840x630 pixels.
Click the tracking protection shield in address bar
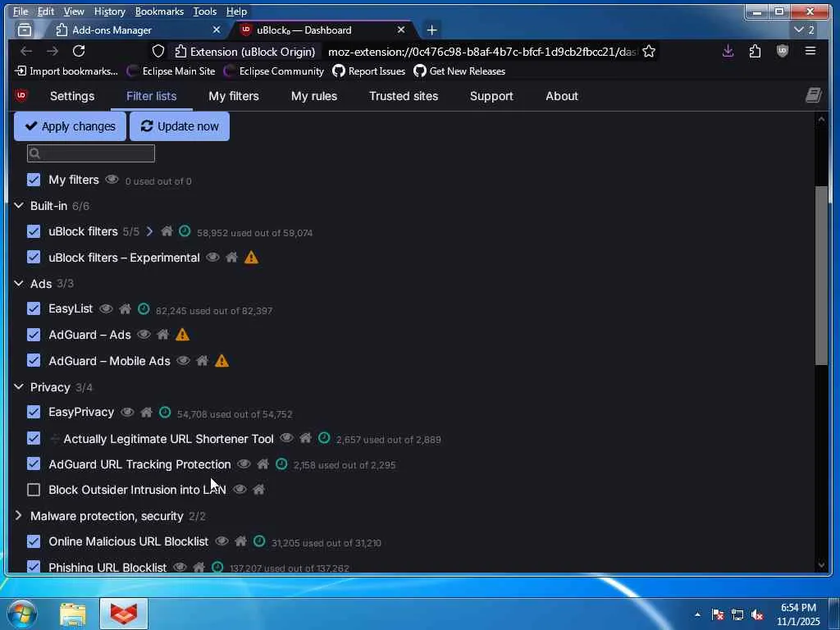tap(158, 52)
